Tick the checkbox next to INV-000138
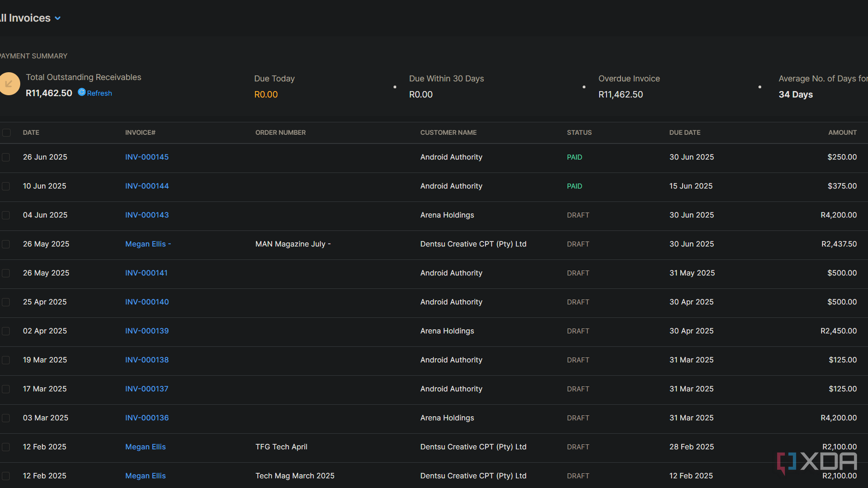Screen dimensions: 868x488 (6, 360)
